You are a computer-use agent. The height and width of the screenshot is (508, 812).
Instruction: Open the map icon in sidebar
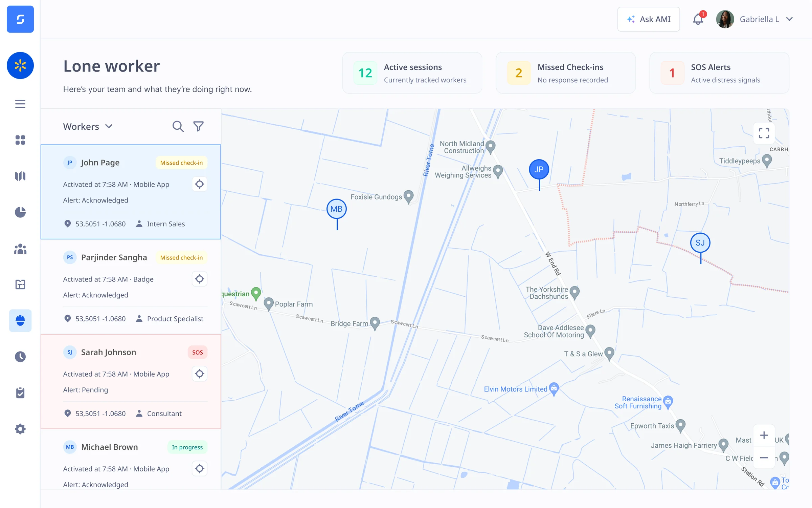coord(20,176)
